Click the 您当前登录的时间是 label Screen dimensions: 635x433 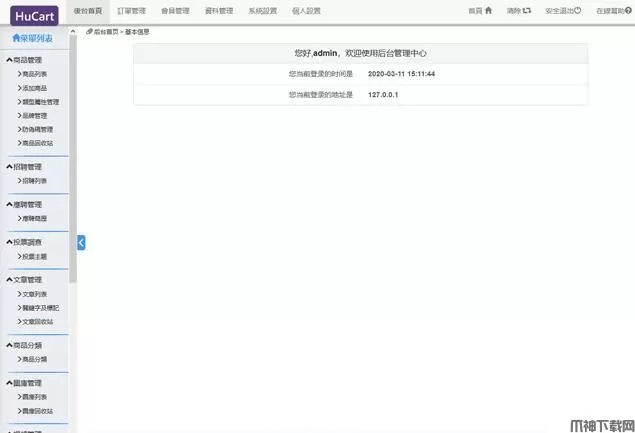(x=321, y=74)
